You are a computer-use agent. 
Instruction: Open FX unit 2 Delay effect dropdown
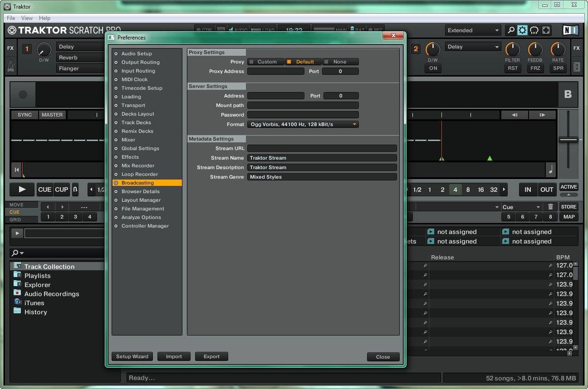click(x=473, y=47)
